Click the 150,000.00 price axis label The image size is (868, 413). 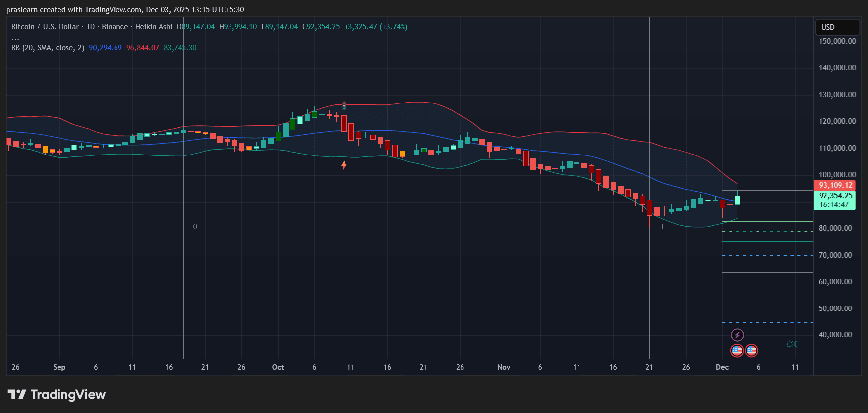pos(837,41)
